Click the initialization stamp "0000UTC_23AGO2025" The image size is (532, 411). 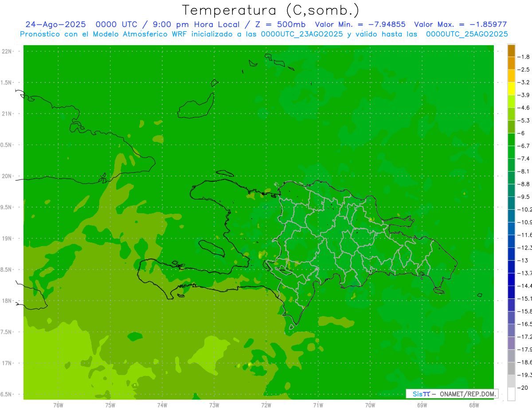click(x=301, y=34)
